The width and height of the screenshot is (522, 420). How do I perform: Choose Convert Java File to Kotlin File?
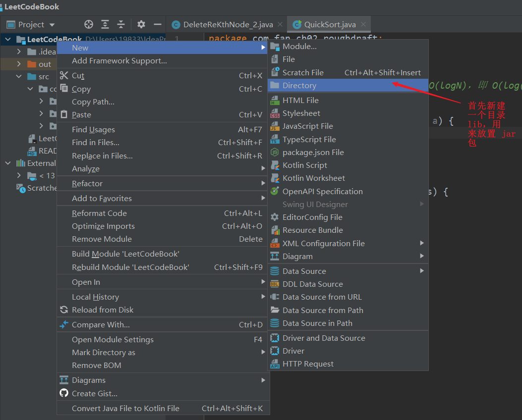pyautogui.click(x=163, y=408)
